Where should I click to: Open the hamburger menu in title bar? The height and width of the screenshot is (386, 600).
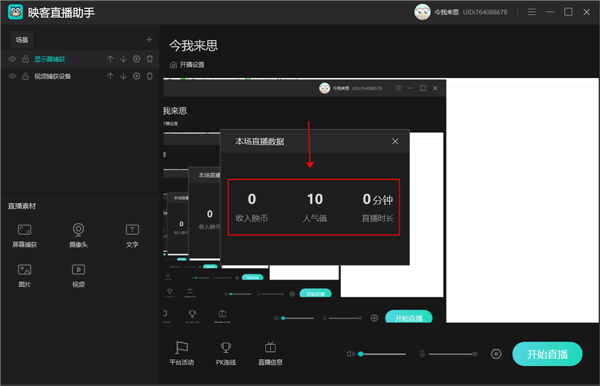(x=532, y=12)
